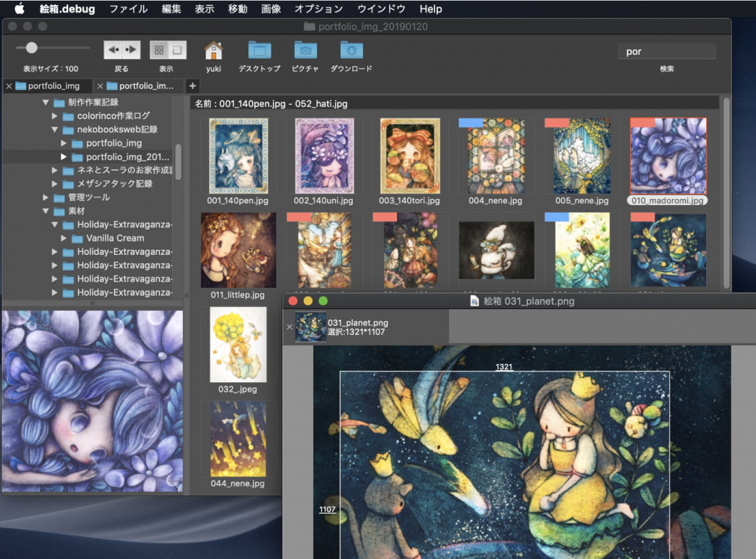Collapse the Holiday-Extravaganza folder containing Vanilla Cream
The height and width of the screenshot is (559, 756).
pos(55,225)
